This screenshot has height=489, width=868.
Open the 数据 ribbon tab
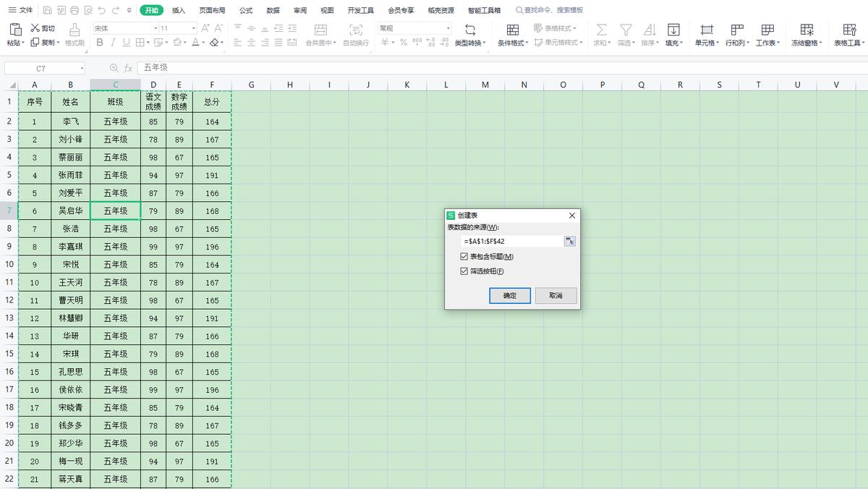tap(273, 11)
